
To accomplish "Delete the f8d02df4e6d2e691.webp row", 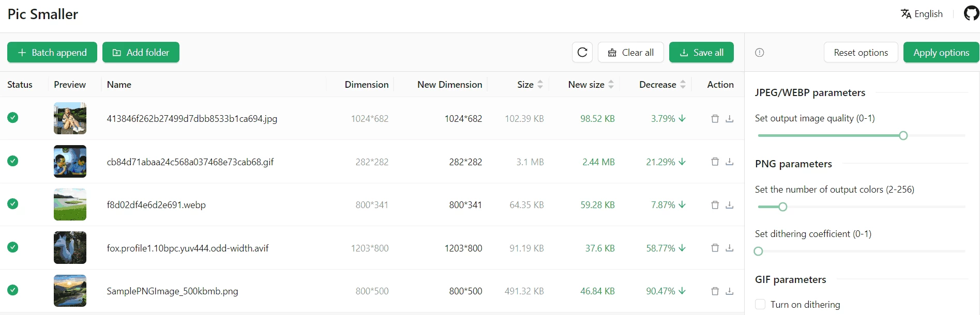I will pyautogui.click(x=715, y=205).
